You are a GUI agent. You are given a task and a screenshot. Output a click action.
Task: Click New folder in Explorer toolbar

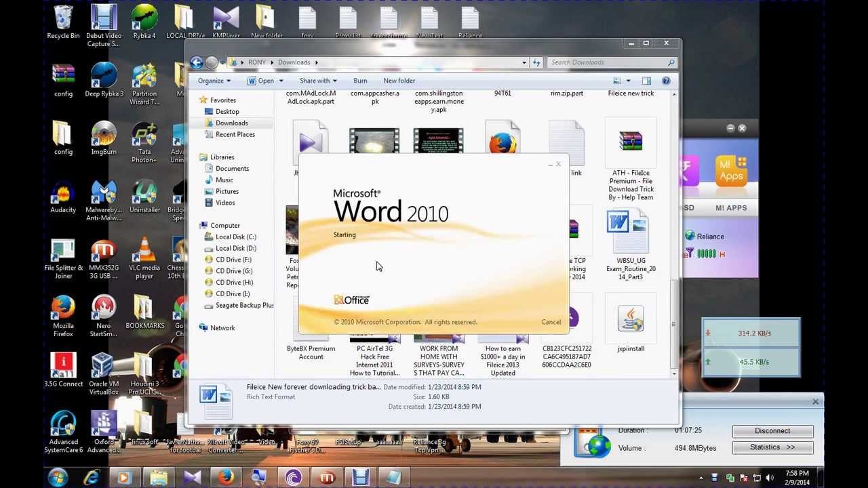(399, 81)
